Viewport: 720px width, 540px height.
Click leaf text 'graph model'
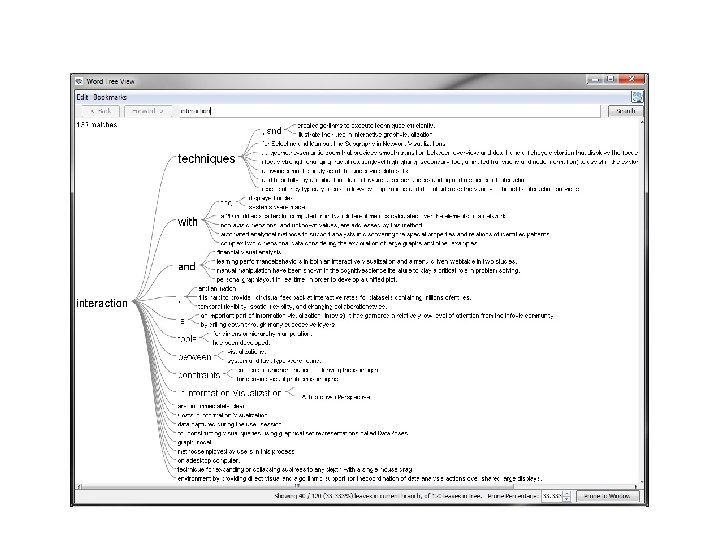coord(195,443)
